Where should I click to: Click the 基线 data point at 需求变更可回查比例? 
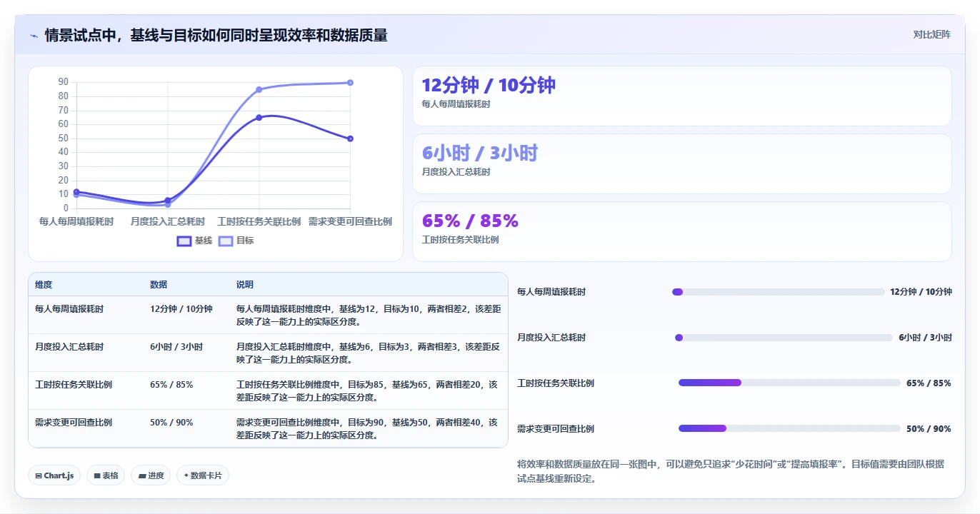coord(350,138)
